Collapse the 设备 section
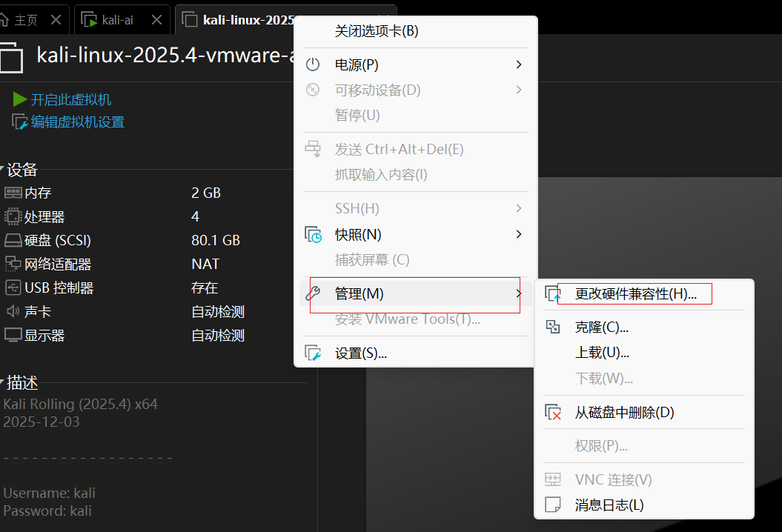 coord(2,168)
